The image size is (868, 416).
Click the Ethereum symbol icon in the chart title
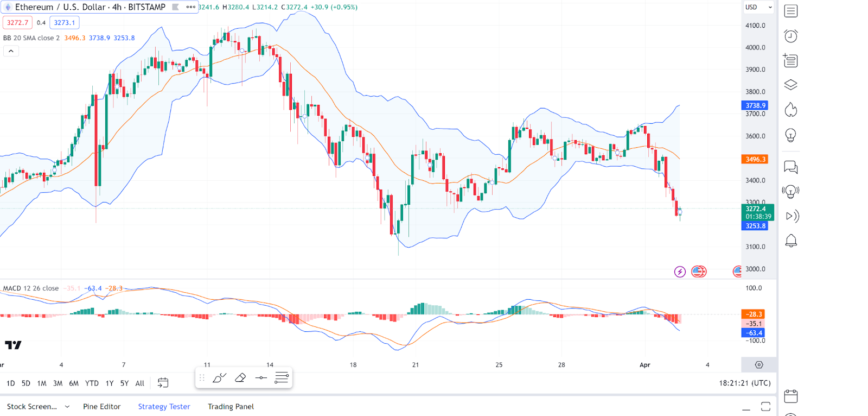(8, 7)
